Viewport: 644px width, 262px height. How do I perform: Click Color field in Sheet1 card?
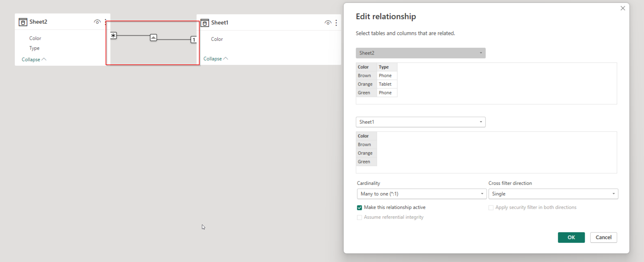point(217,39)
